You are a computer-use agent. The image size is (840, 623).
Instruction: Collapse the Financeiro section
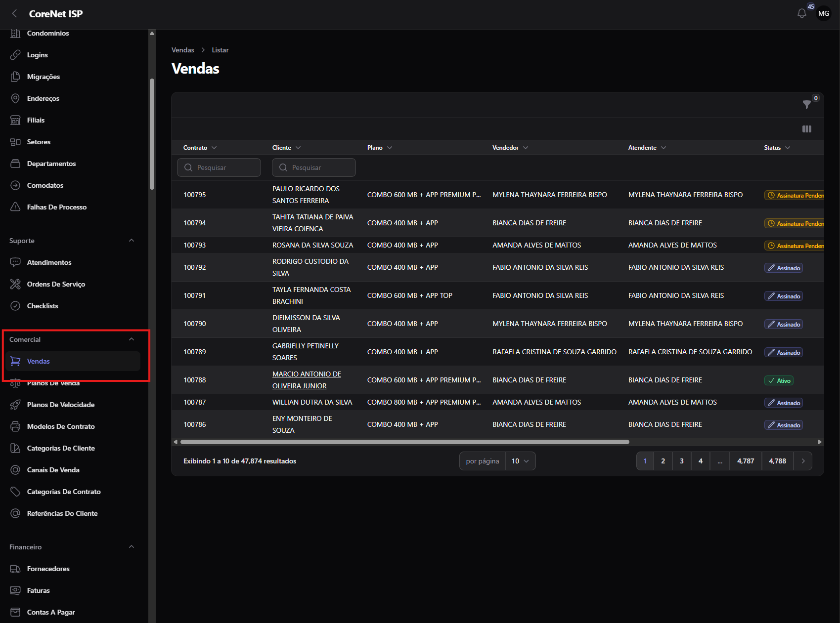click(x=132, y=547)
